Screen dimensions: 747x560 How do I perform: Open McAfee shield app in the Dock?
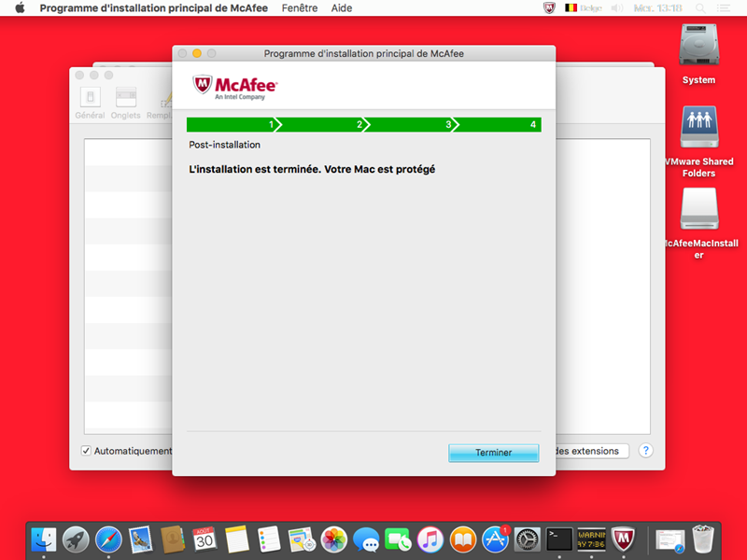623,539
